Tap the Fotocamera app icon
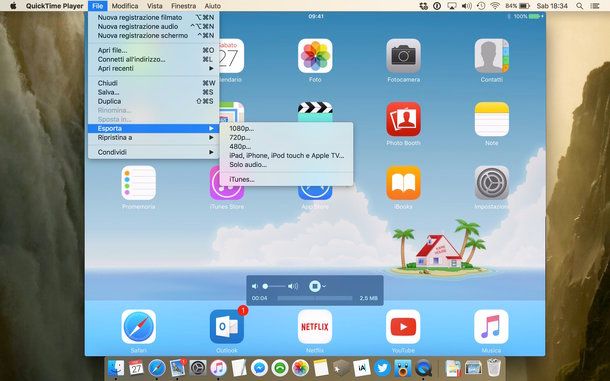This screenshot has height=381, width=610. (403, 56)
